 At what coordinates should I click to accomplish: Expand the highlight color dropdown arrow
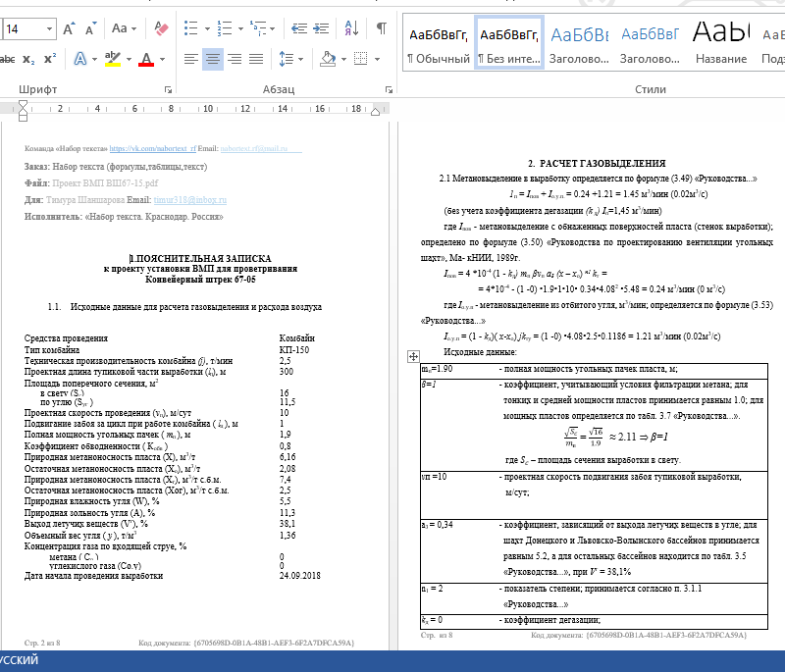coord(129,60)
